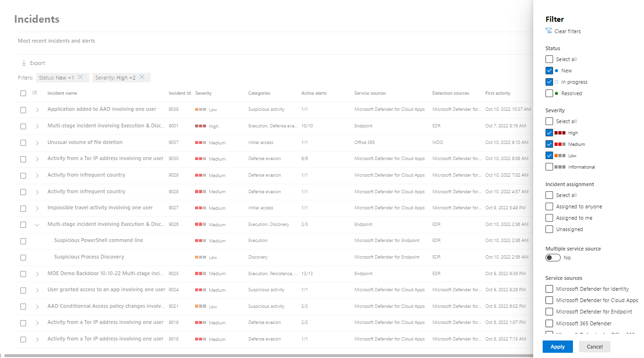The width and height of the screenshot is (644, 358).
Task: Remove the Status: New +1 filter chip
Action: 80,77
